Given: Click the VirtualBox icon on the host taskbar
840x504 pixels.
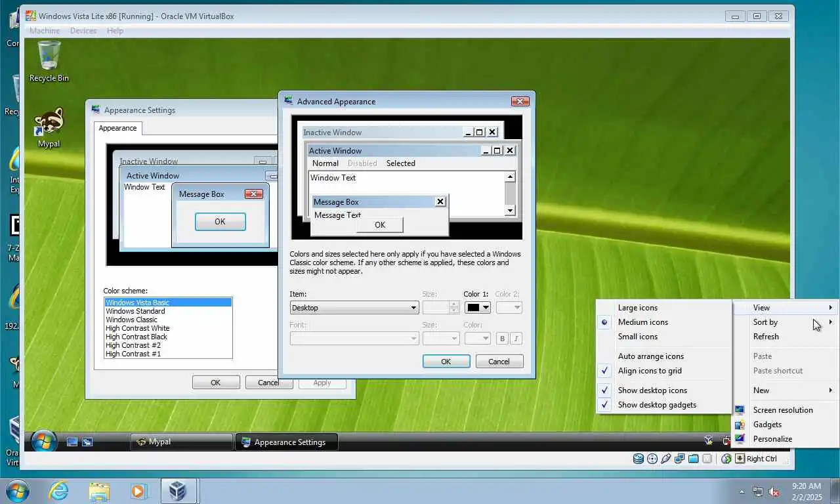Looking at the screenshot, I should 178,491.
